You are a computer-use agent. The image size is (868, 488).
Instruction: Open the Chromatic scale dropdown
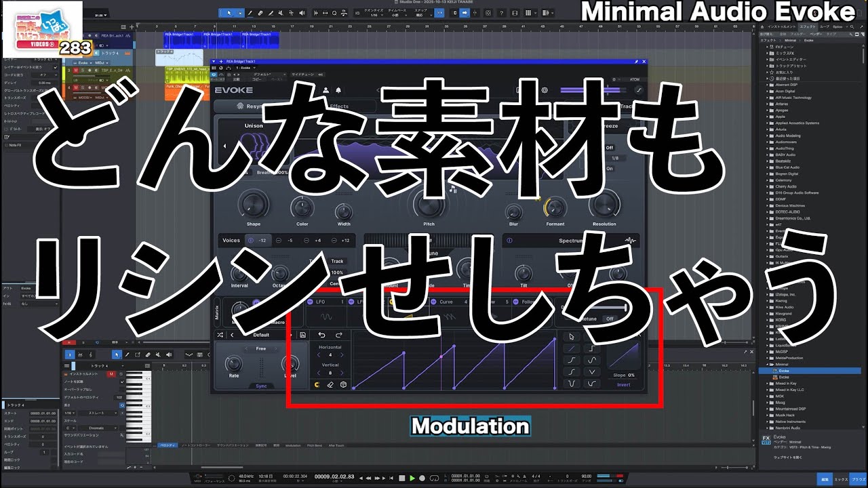click(96, 428)
